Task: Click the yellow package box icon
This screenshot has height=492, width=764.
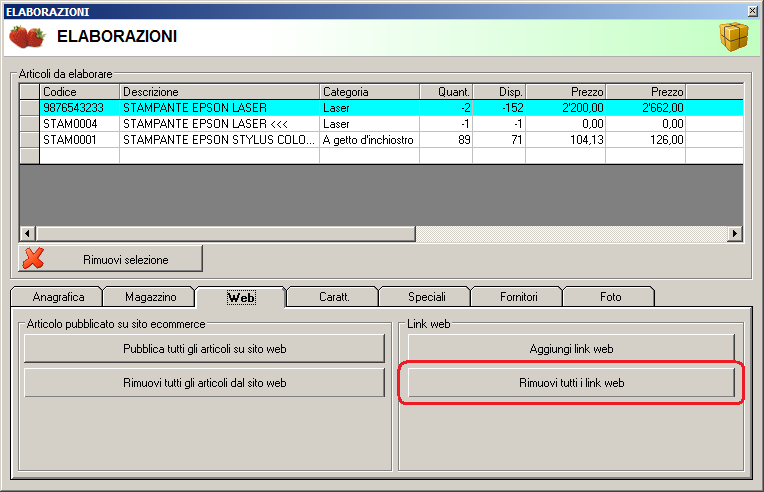Action: 734,37
